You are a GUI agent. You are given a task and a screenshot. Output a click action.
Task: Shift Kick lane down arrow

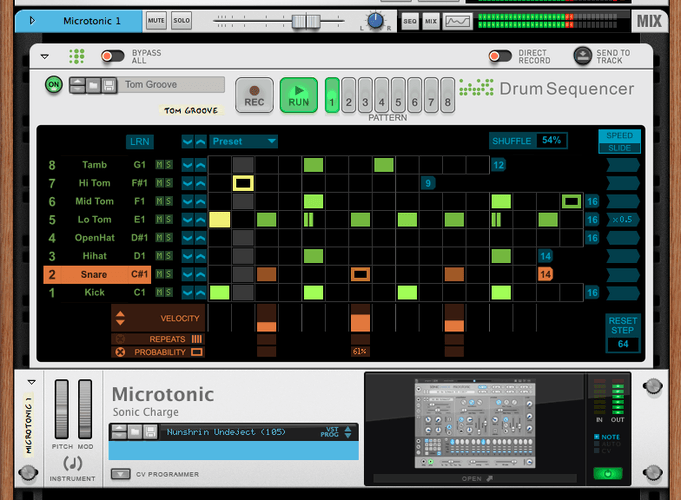coord(187,293)
